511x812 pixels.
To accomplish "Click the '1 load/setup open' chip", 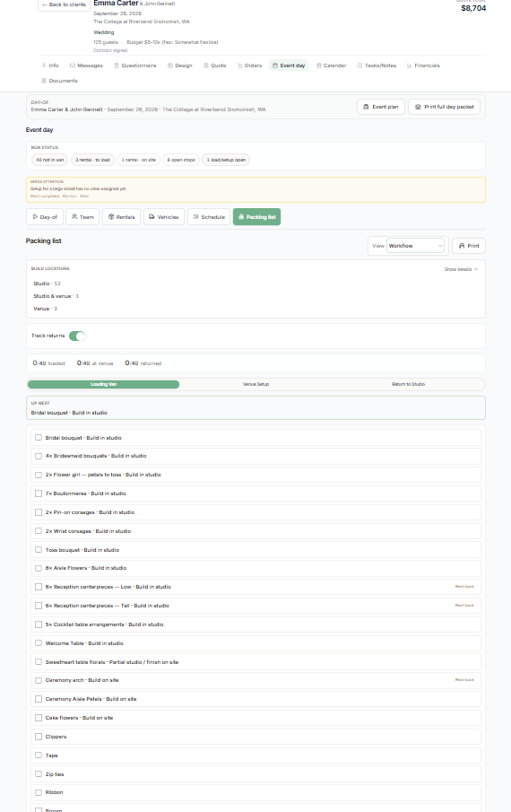I will (x=226, y=160).
